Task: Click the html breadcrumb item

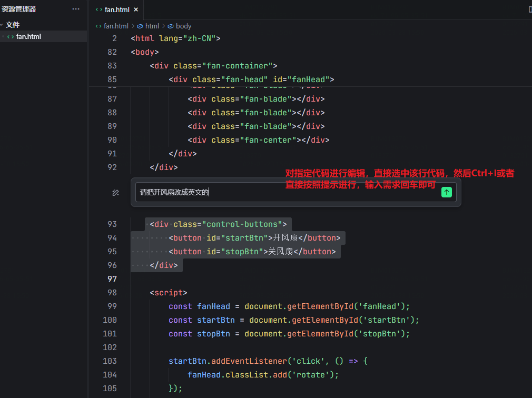Action: coord(152,26)
